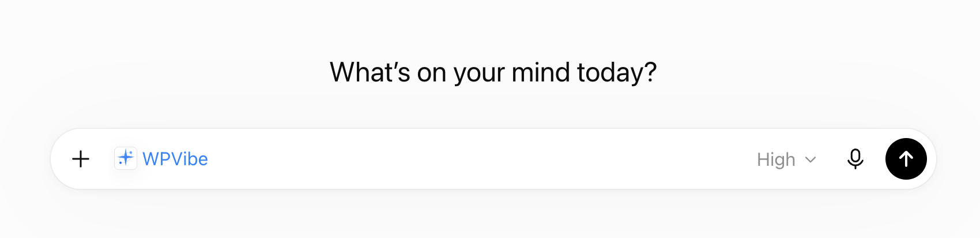This screenshot has width=980, height=238.
Task: Click the "What's on your mind today?" heading
Action: point(493,73)
